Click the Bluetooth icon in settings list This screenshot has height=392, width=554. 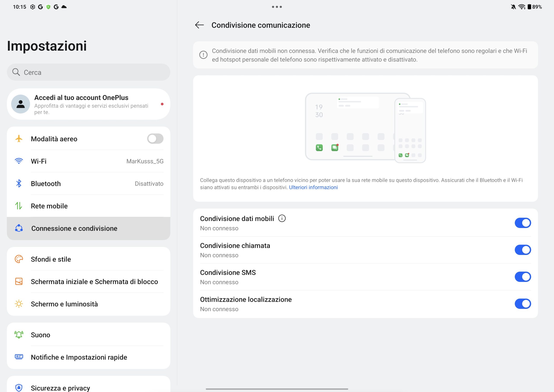(19, 184)
